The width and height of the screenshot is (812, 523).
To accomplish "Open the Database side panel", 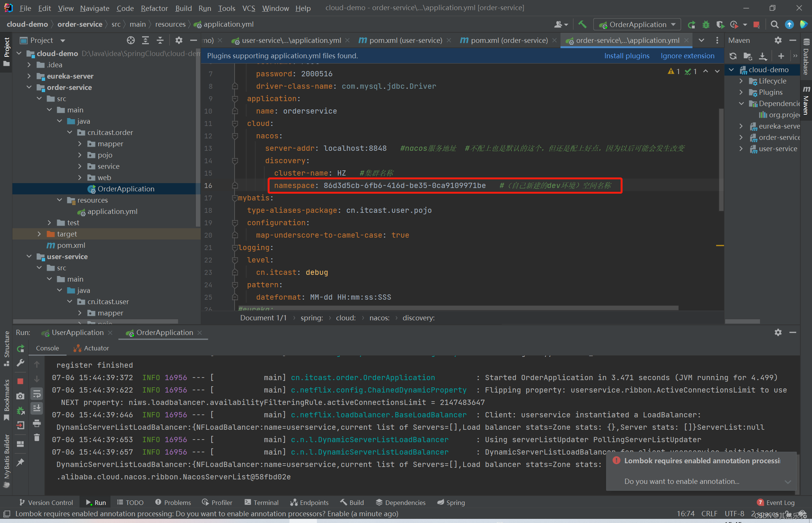I will coord(806,57).
